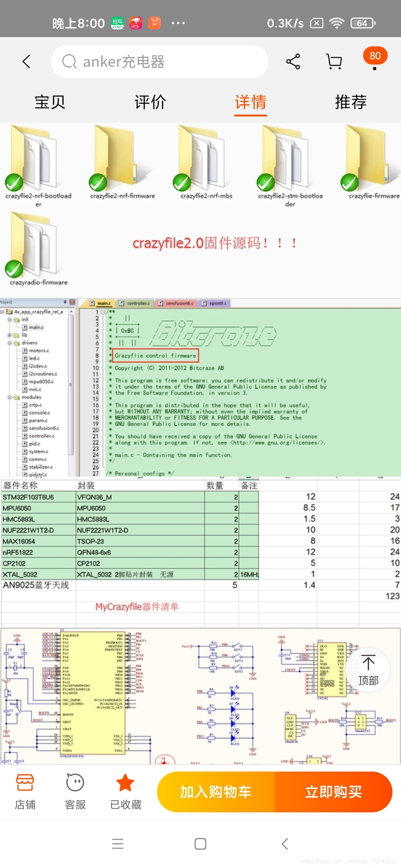Tap the boxed Crazyflie control firmware text
401x868 pixels.
tap(155, 355)
